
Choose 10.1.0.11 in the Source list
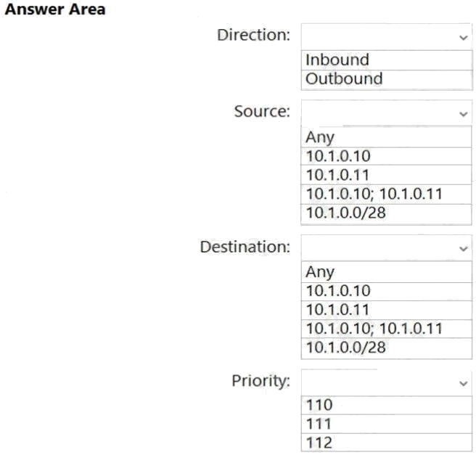(386, 175)
